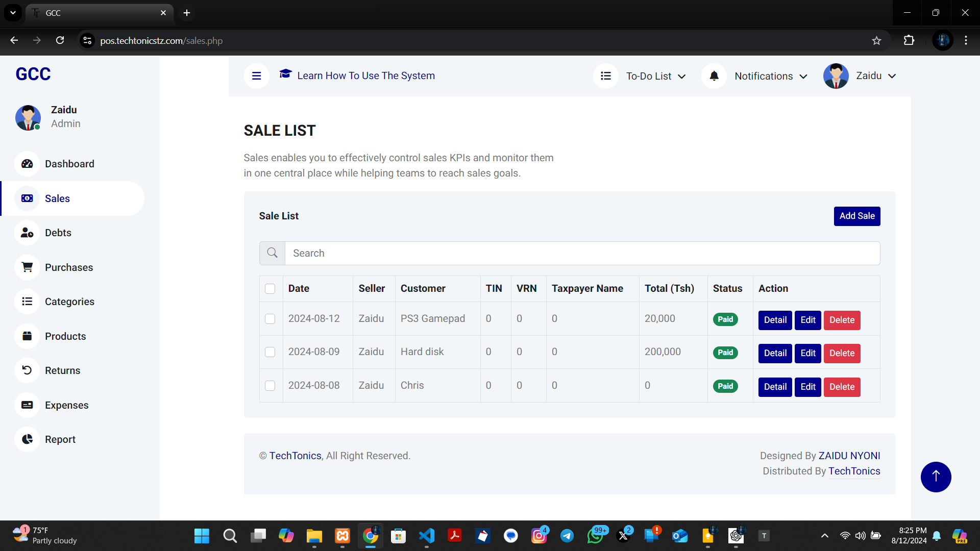Delete the Hard disk sale
The image size is (980, 551).
pos(842,353)
